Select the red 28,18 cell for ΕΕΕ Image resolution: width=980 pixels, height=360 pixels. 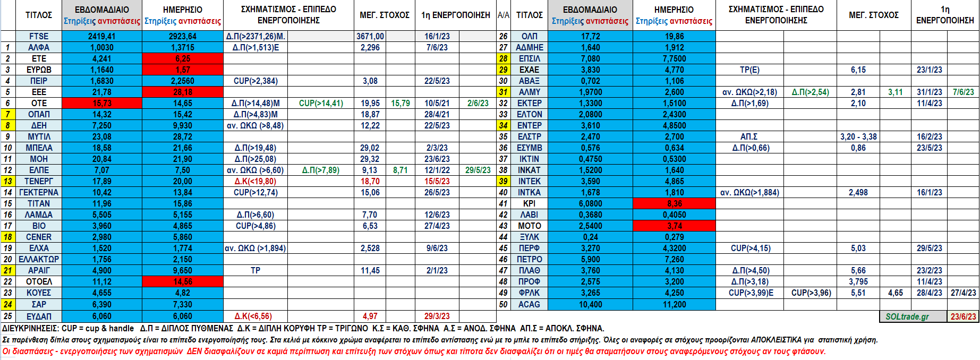click(183, 92)
